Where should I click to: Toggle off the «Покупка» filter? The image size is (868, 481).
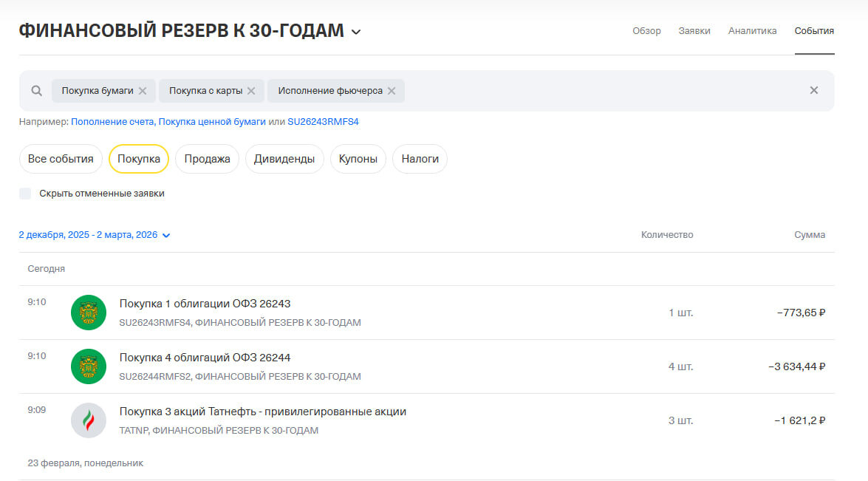(138, 158)
